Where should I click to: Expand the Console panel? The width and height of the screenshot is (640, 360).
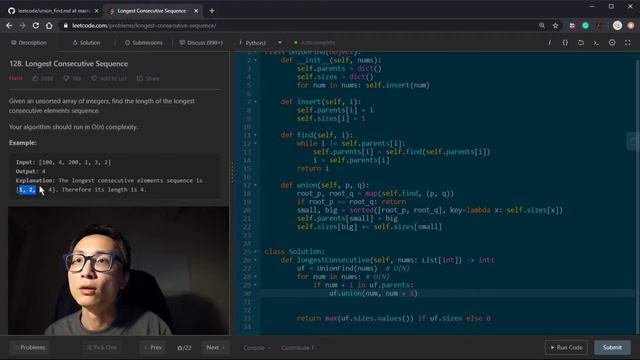[257, 348]
